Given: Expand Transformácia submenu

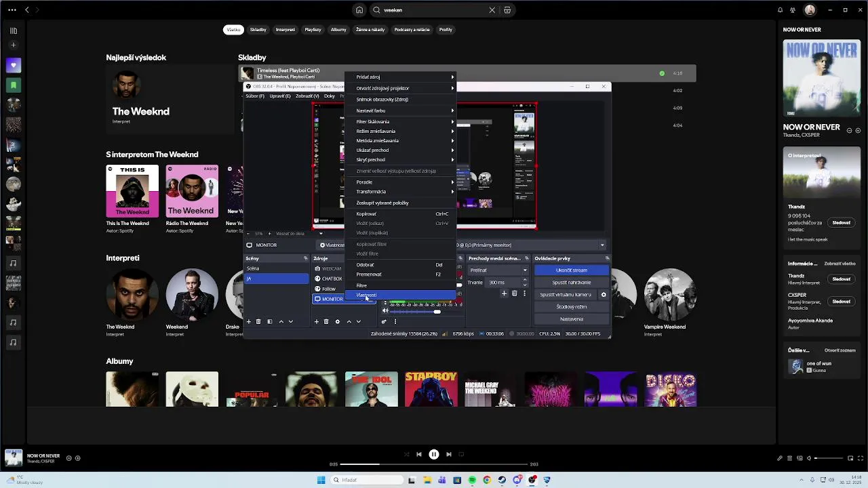Looking at the screenshot, I should click(400, 192).
